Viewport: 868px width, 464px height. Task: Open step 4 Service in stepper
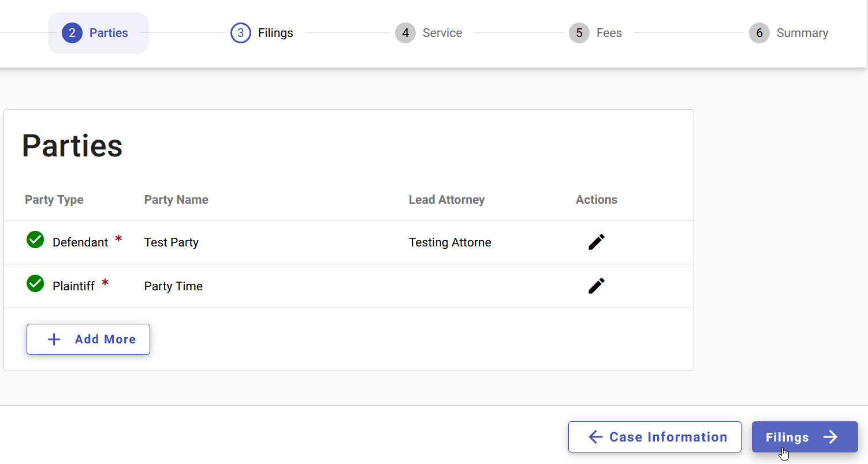coord(429,33)
